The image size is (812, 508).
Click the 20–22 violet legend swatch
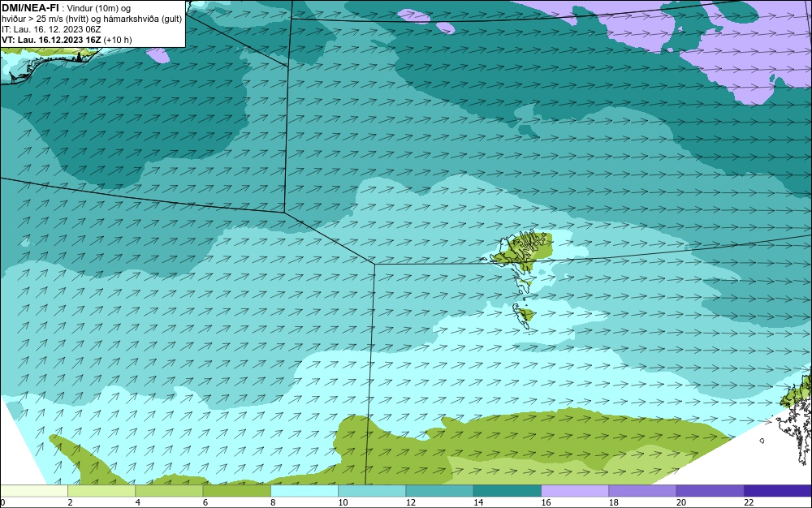tap(710, 490)
